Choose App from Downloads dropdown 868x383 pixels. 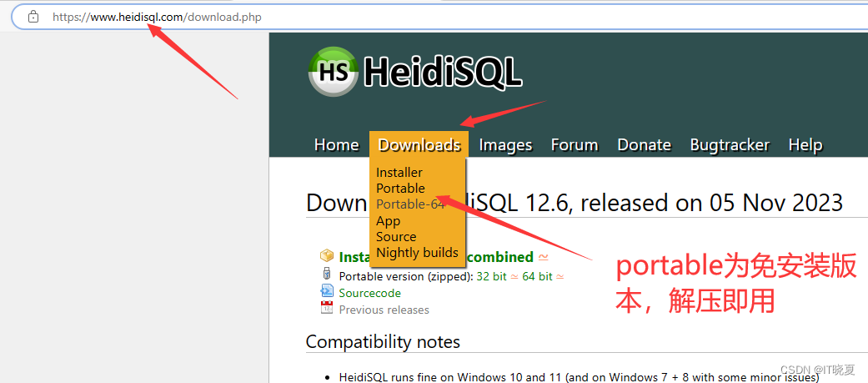point(388,220)
